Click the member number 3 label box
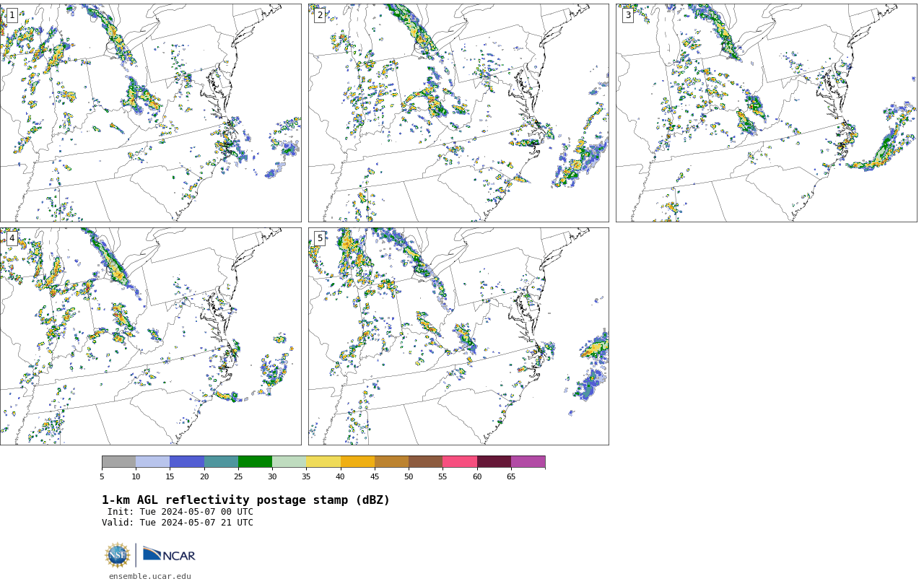 point(627,15)
